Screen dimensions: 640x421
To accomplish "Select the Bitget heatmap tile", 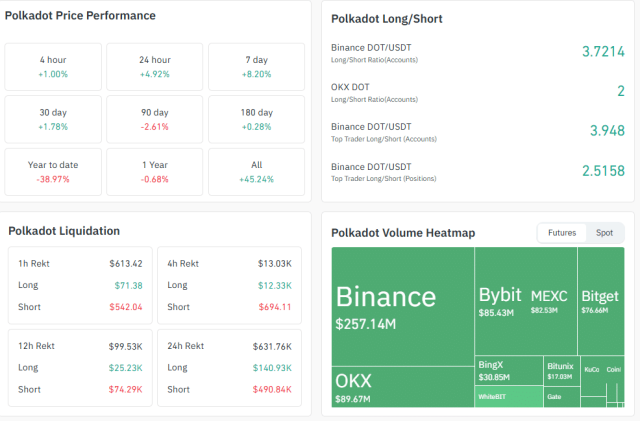I will point(600,302).
